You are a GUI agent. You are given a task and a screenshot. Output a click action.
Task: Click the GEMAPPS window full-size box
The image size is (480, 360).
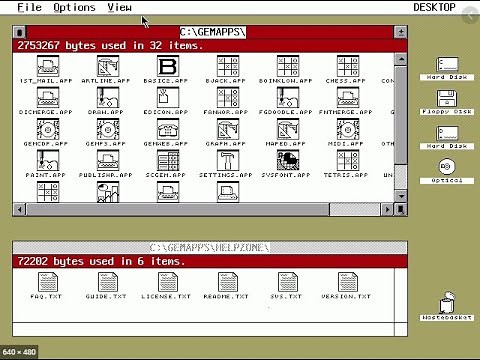[401, 32]
